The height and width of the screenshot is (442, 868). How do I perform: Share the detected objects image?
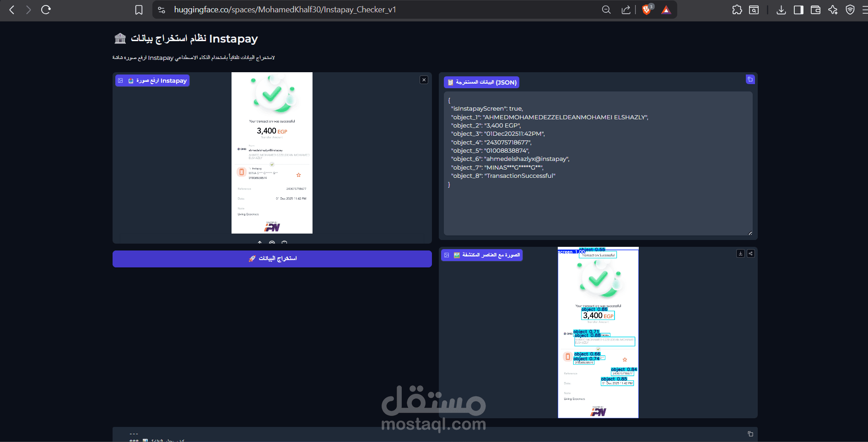tap(750, 254)
